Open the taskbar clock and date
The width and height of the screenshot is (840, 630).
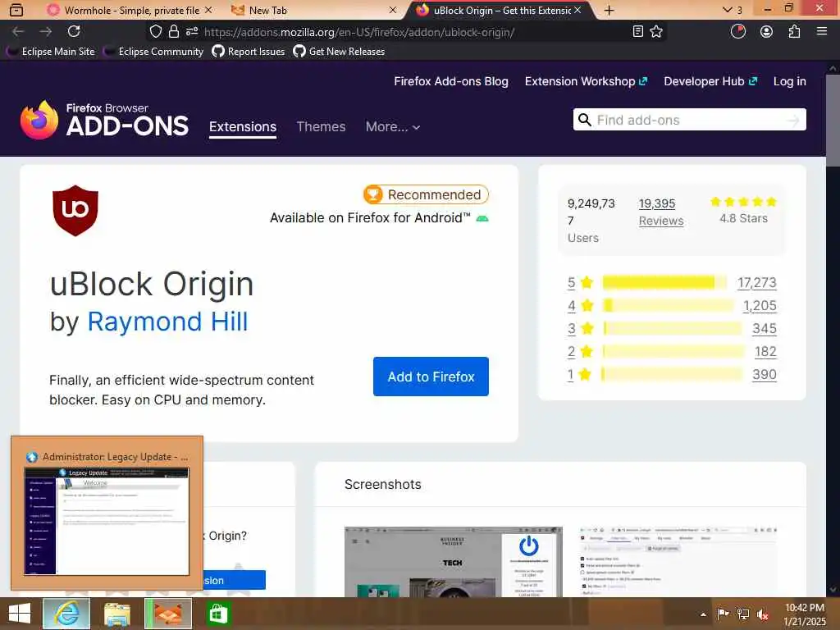[x=805, y=614]
